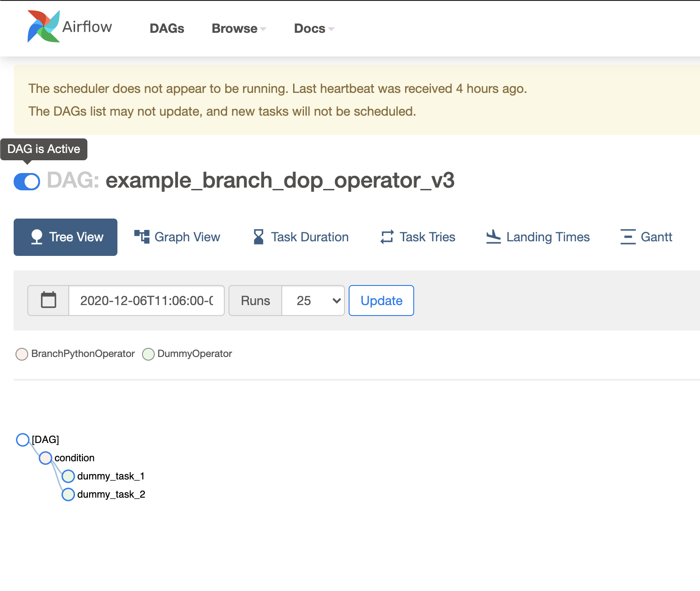Open the Task Tries tab
700x591 pixels.
click(x=418, y=237)
